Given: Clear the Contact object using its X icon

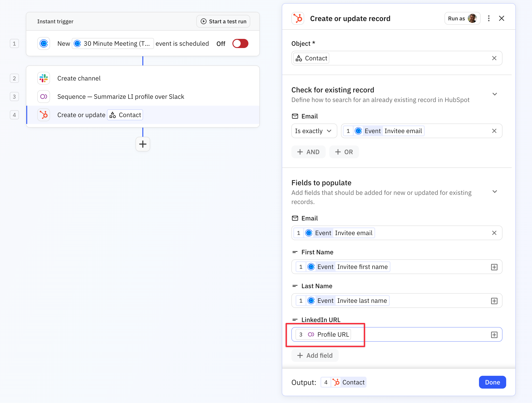Looking at the screenshot, I should point(495,58).
